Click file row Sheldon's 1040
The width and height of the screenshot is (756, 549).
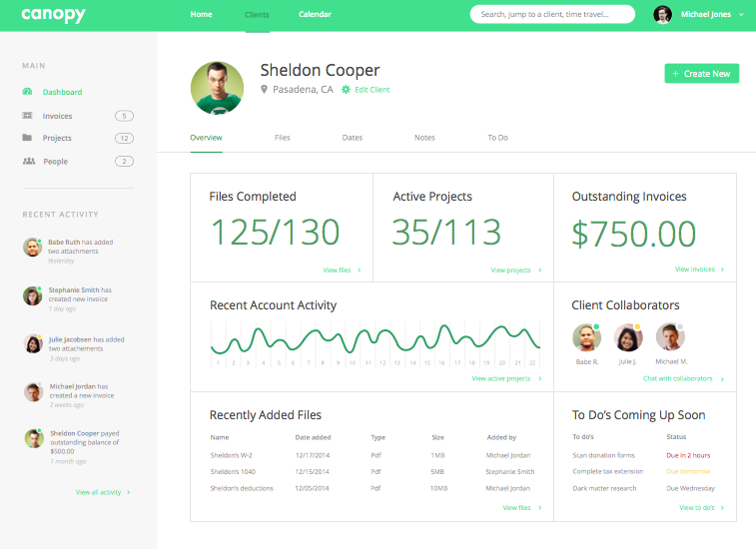click(x=373, y=471)
